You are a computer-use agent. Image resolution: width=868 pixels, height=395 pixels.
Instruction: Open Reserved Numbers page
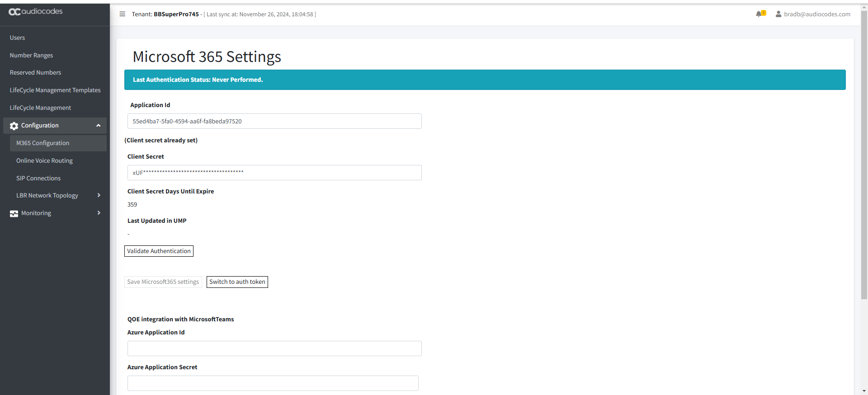(x=35, y=73)
